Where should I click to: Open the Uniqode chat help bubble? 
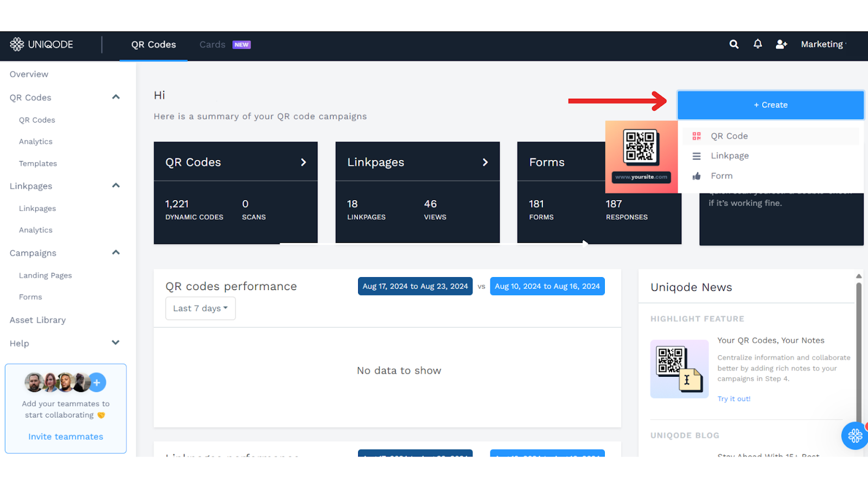(x=855, y=435)
